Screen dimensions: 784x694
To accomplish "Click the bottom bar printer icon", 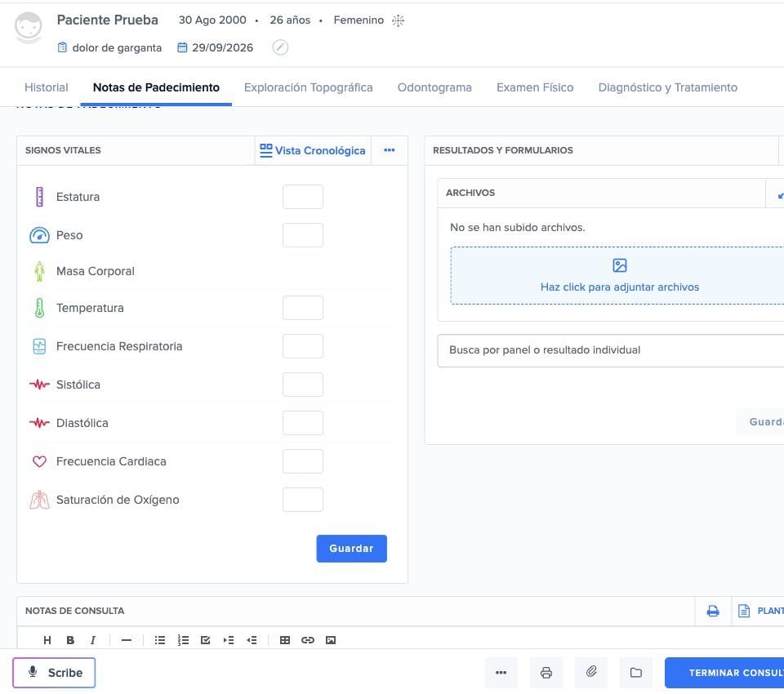I will (x=546, y=673).
